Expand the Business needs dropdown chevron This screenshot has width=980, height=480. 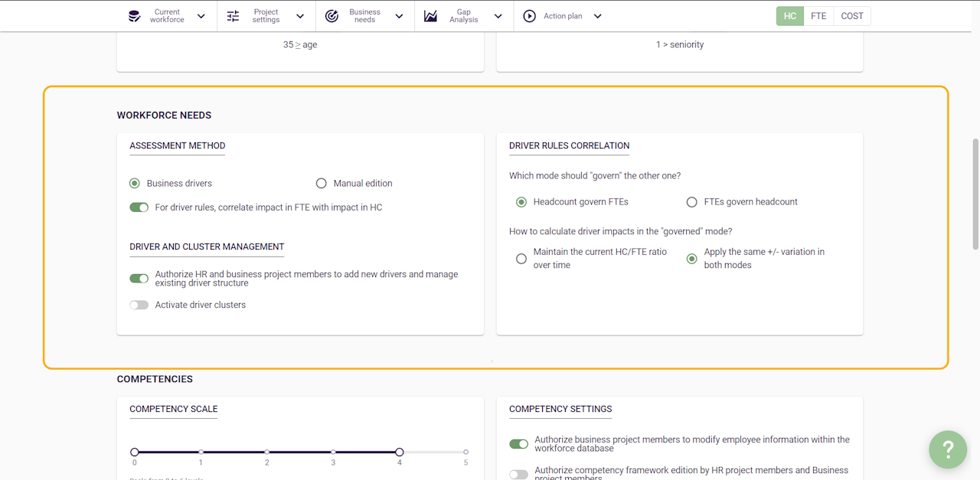coord(399,16)
